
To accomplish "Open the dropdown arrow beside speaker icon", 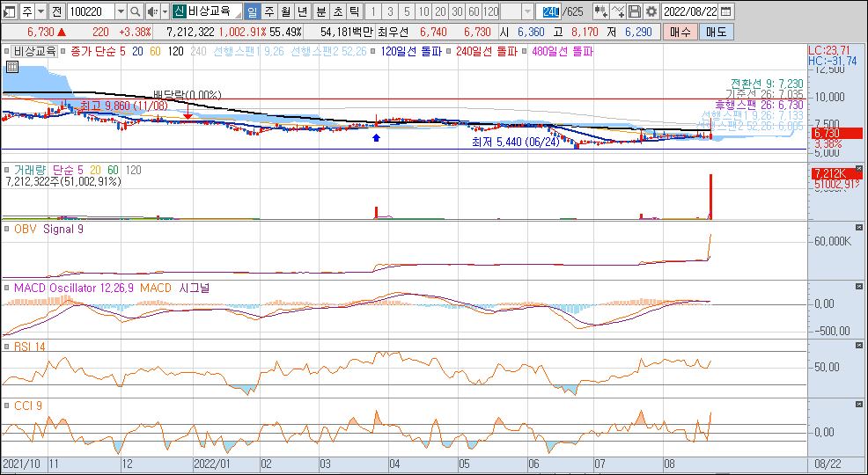I will tap(165, 11).
